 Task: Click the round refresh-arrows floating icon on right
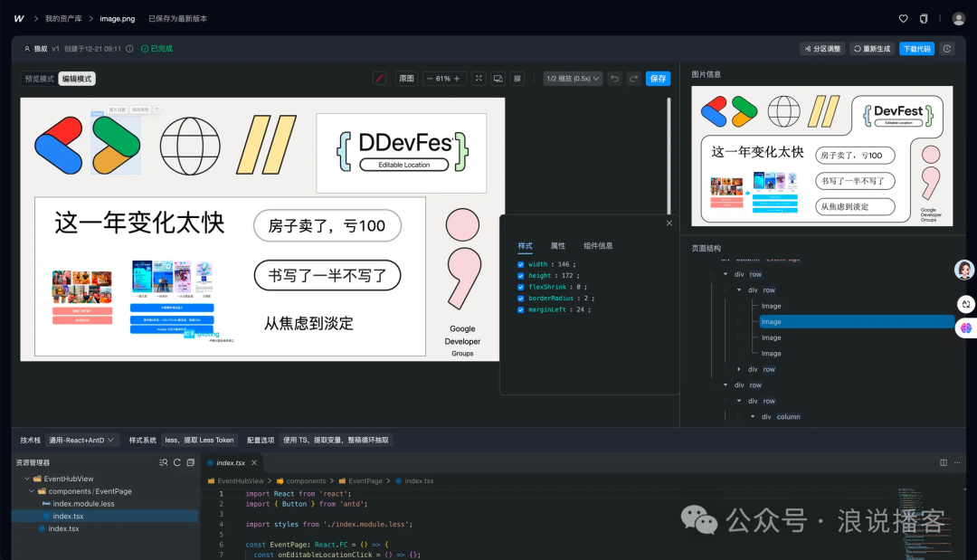tap(966, 304)
